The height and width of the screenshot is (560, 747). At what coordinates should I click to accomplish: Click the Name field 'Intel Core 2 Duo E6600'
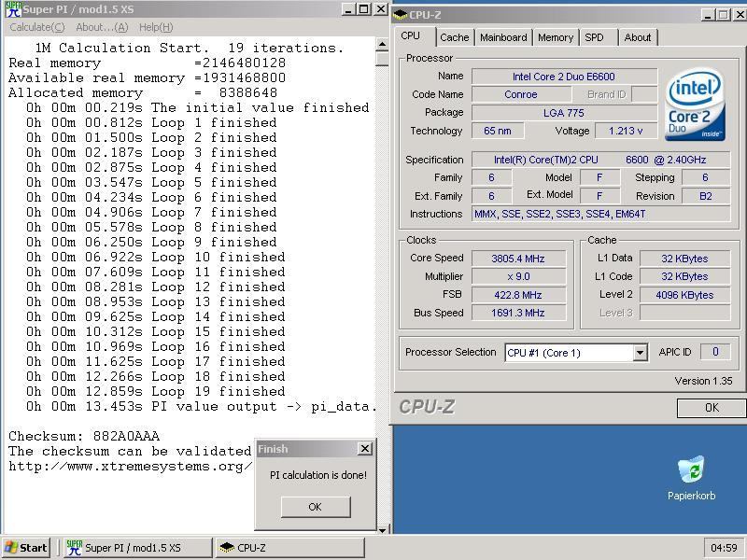tap(564, 77)
